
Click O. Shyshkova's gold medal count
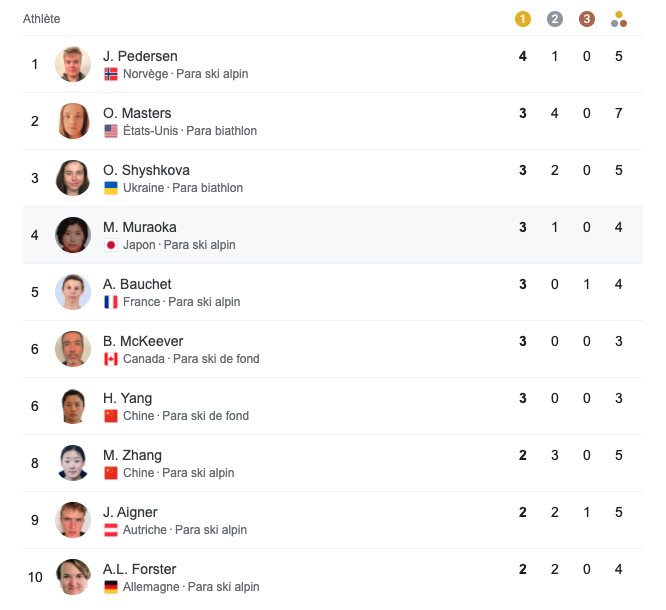click(x=522, y=170)
